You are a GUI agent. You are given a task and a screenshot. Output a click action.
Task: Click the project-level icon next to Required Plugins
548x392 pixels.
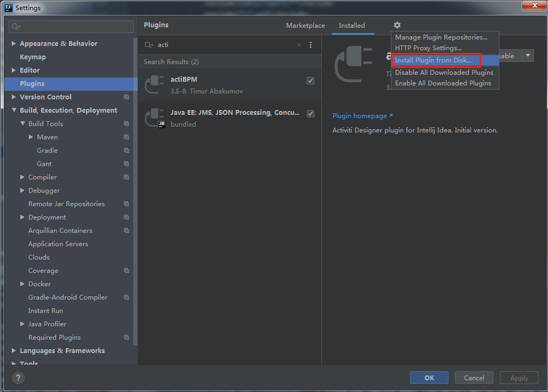point(127,337)
